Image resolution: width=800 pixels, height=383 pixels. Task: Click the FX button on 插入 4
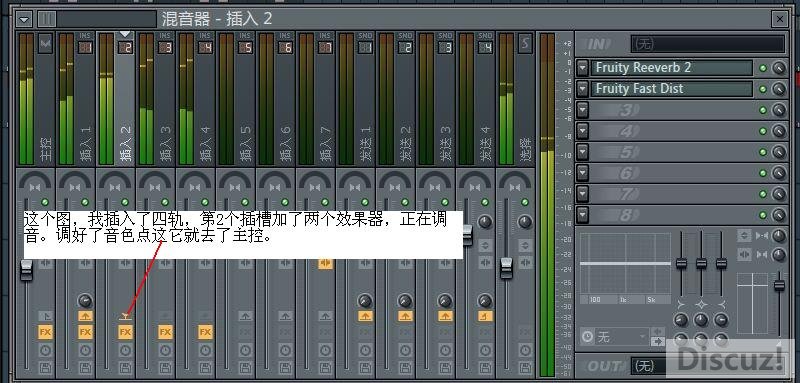click(x=206, y=333)
